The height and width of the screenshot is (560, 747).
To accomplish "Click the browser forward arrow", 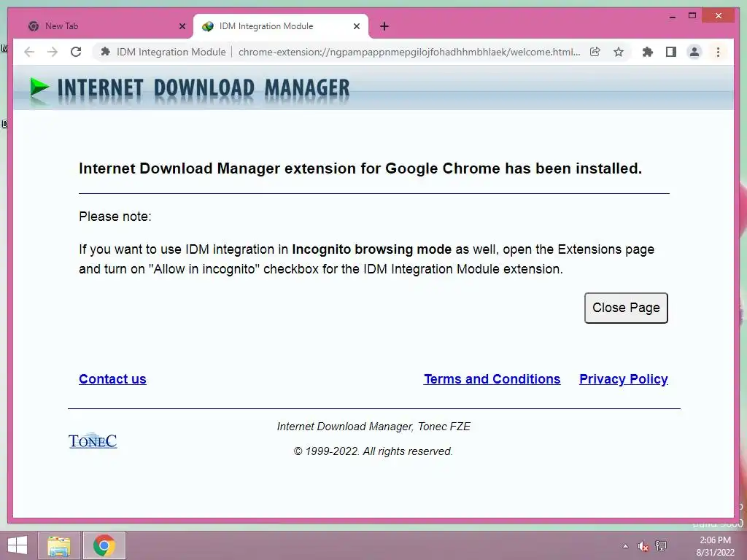I will [53, 52].
